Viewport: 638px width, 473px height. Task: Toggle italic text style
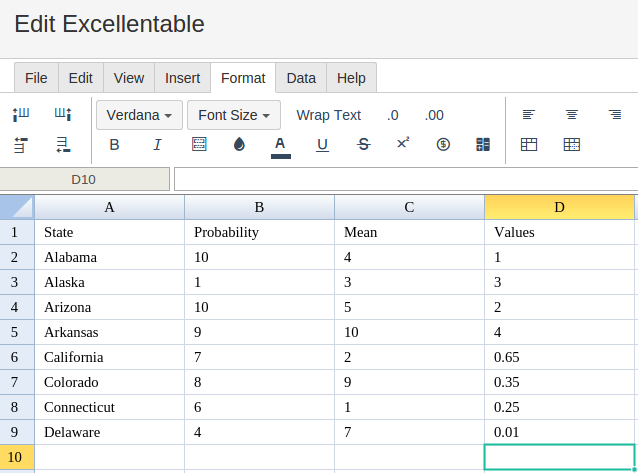coord(157,145)
